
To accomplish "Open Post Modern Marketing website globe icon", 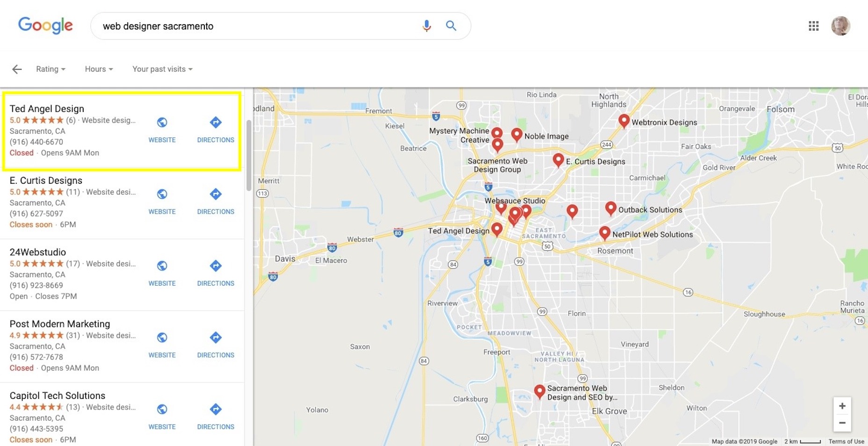I will tap(162, 338).
